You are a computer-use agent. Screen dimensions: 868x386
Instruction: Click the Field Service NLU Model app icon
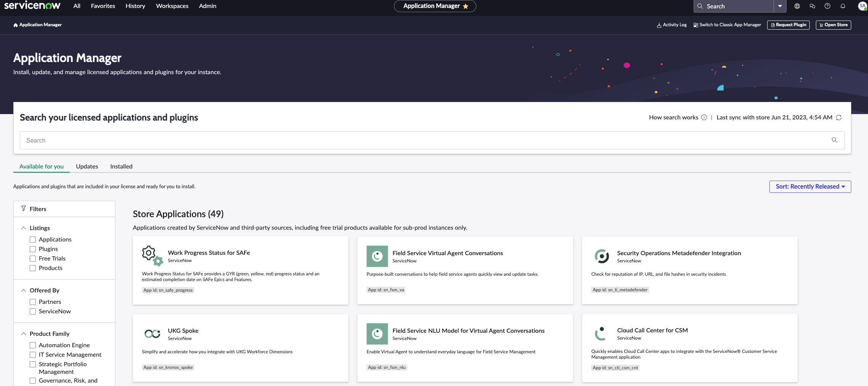[x=377, y=334]
